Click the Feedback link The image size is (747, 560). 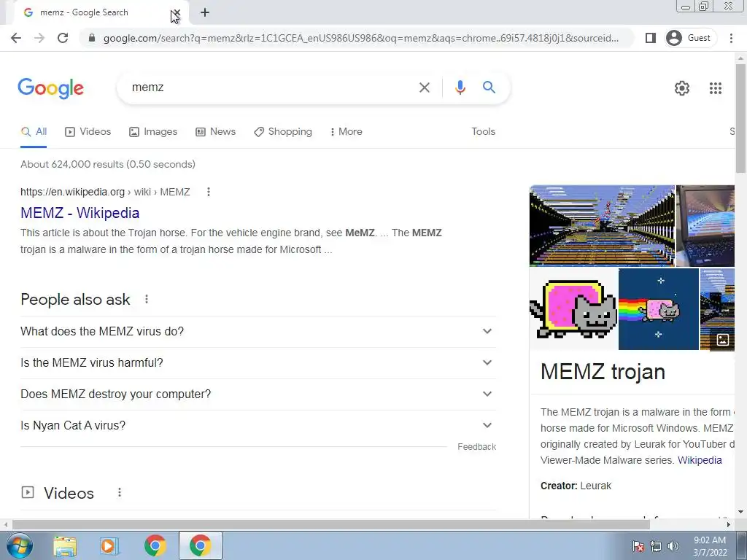(x=476, y=447)
